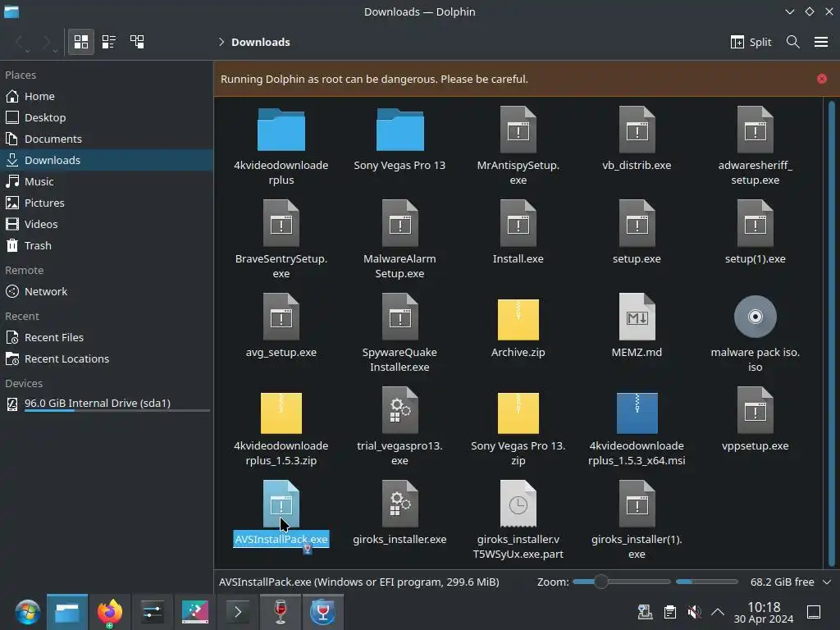Open the Split view button
840x630 pixels.
(x=751, y=42)
